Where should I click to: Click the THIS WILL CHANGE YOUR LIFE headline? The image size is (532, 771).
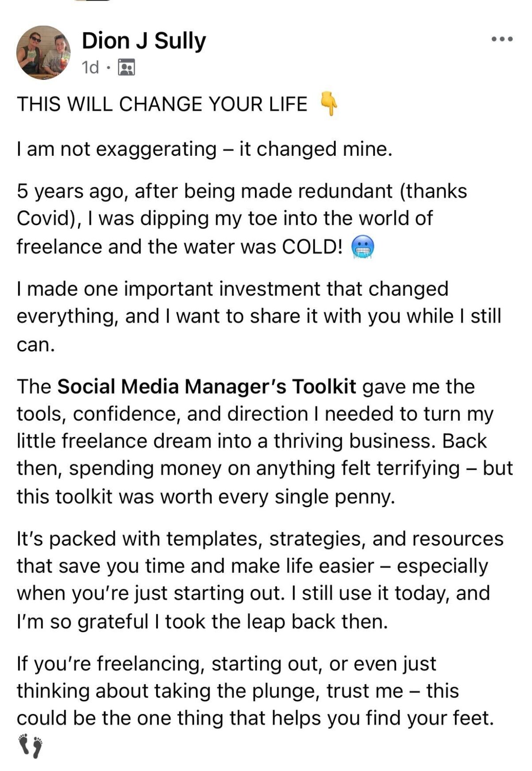[162, 104]
